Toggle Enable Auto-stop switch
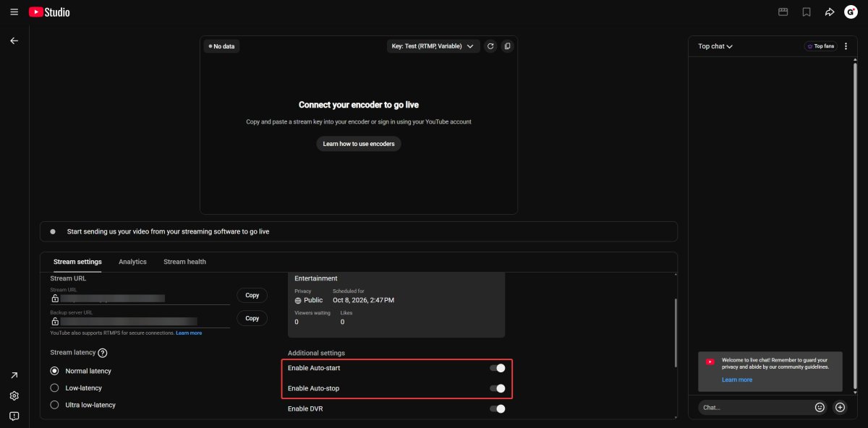 [498, 388]
